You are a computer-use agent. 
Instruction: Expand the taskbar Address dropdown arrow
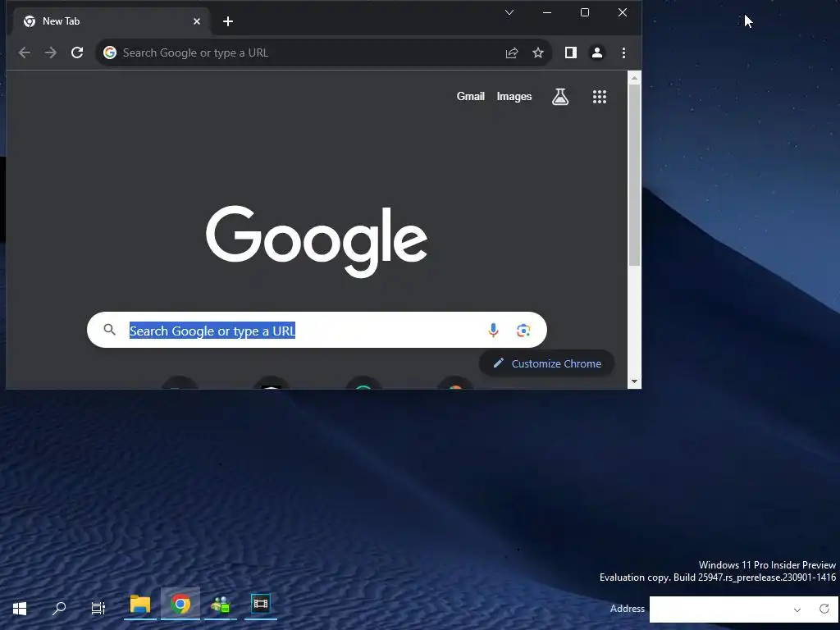point(797,609)
